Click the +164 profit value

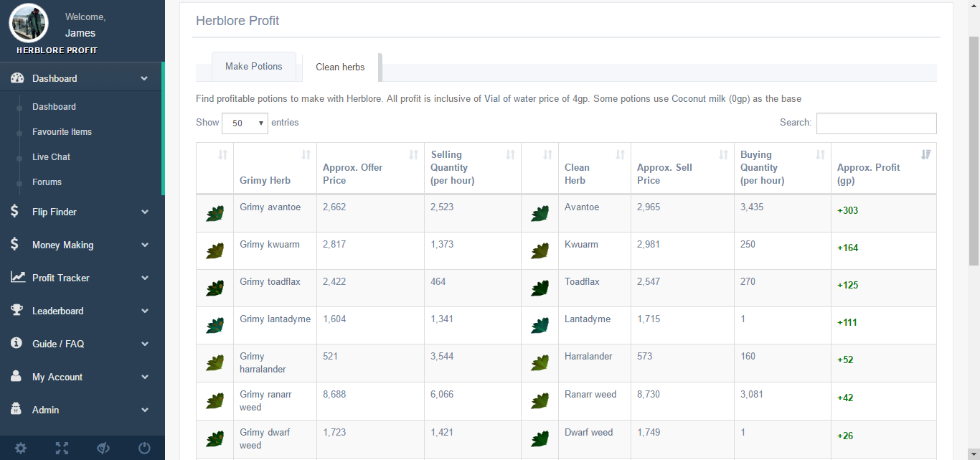(848, 248)
